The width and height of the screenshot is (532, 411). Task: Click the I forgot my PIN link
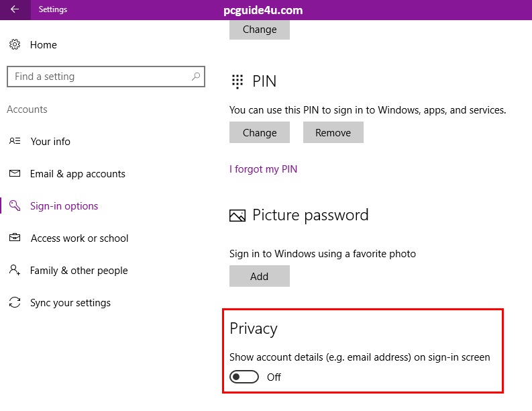[x=263, y=169]
